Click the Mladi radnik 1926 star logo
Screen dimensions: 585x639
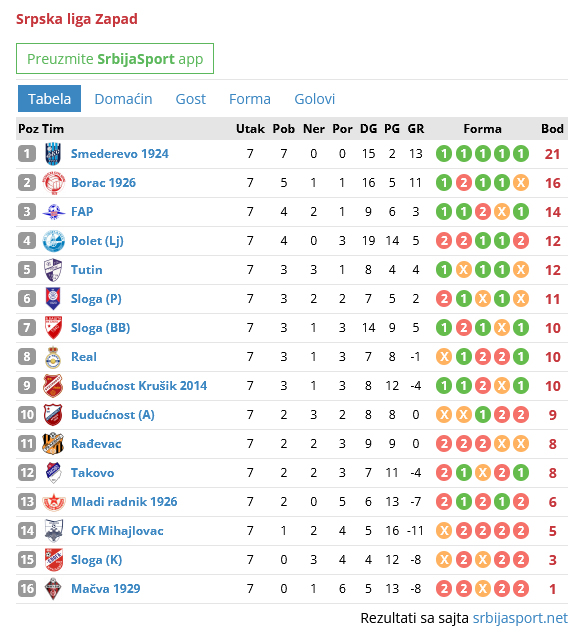(x=53, y=501)
